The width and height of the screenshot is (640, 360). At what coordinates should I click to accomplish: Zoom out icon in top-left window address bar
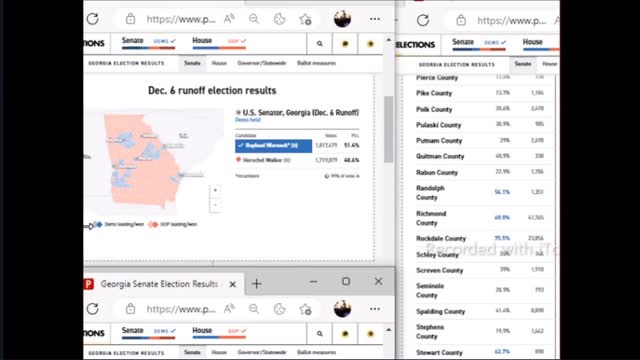254,19
